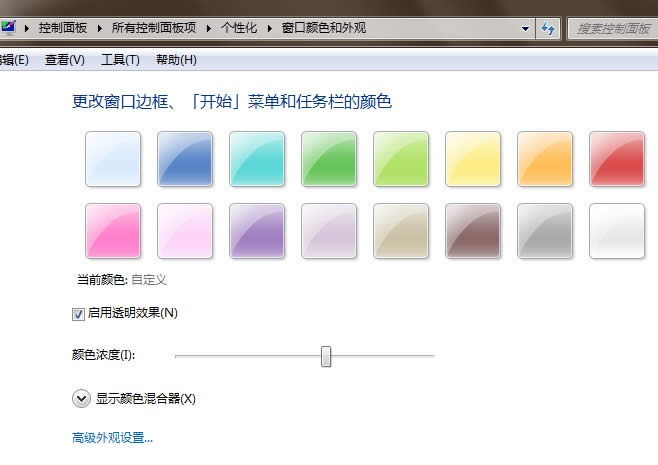Viewport: 658px width, 465px height.
Task: Navigate to 所有控制面板项 in breadcrumb
Action: 154,28
